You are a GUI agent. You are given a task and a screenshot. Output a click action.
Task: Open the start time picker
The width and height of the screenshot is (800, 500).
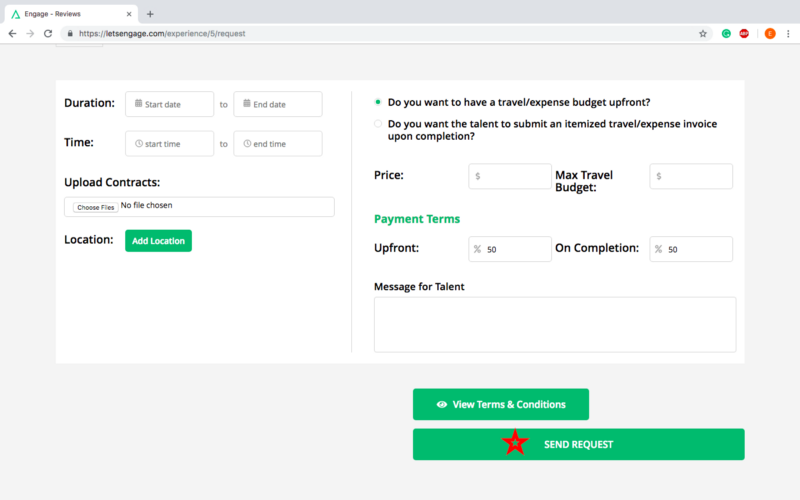[x=170, y=144]
